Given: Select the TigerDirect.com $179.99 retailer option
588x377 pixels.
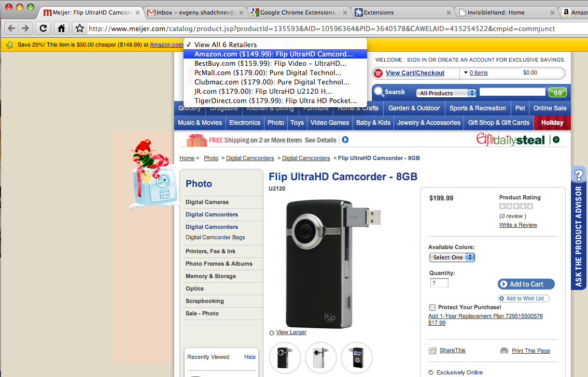Looking at the screenshot, I should click(275, 100).
